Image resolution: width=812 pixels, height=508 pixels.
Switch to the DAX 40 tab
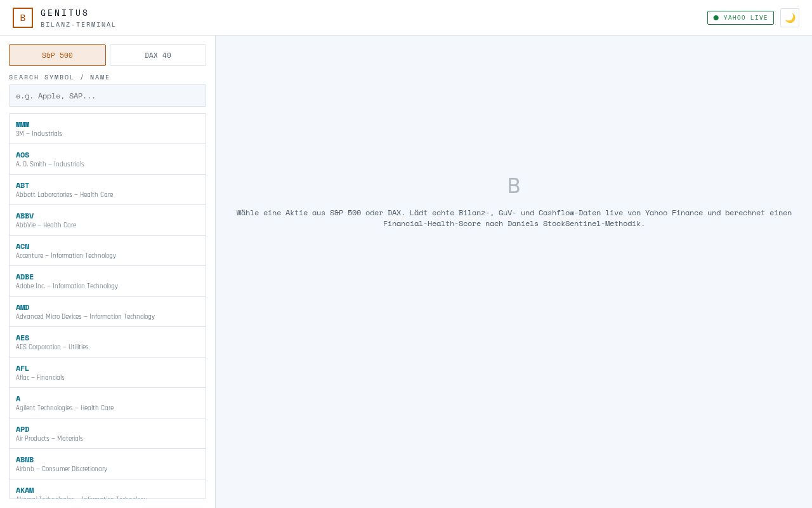click(x=158, y=55)
